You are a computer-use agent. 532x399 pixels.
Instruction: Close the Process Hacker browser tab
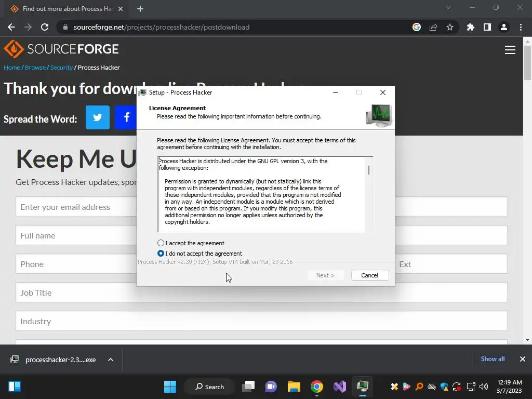121,9
